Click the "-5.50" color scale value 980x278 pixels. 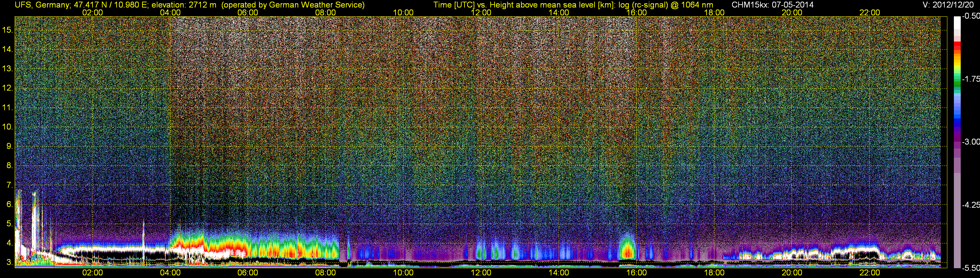971,268
